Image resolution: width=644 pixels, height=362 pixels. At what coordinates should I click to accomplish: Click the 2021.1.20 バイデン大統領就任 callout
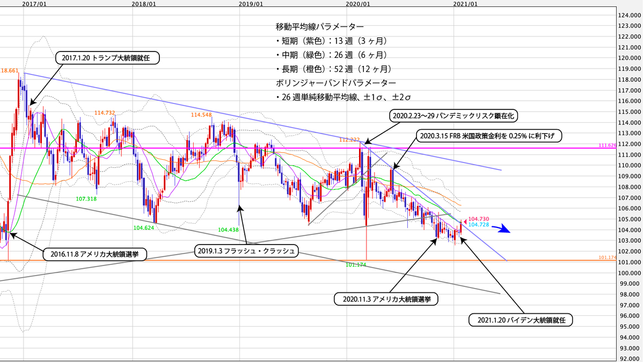coord(521,320)
